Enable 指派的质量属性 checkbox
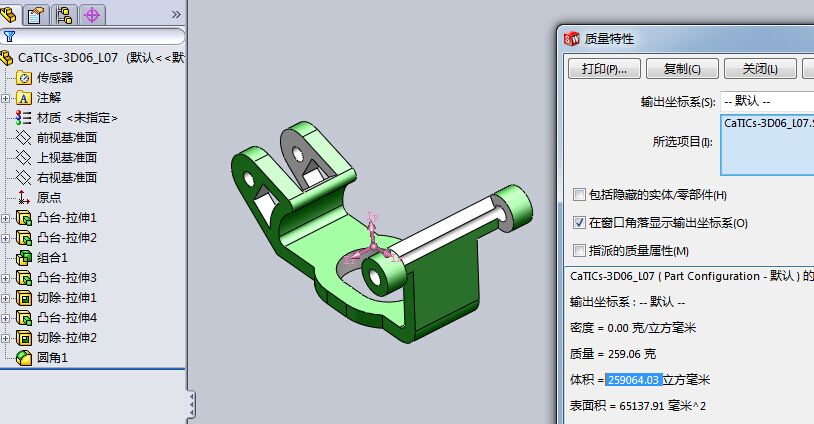Viewport: 814px width, 424px height. [x=579, y=251]
